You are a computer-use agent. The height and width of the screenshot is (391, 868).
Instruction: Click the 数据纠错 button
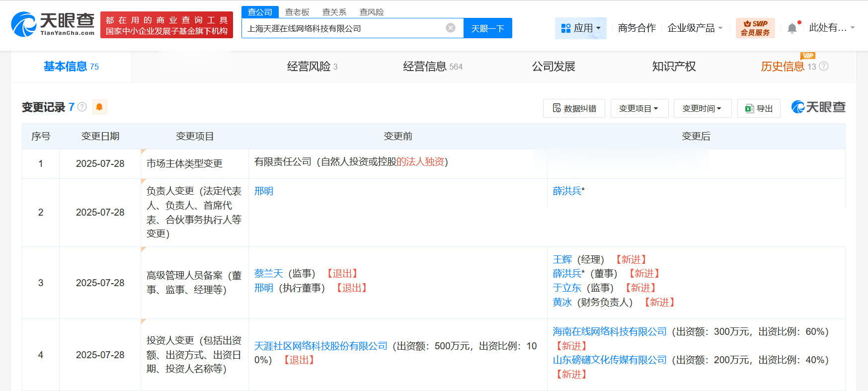(574, 108)
